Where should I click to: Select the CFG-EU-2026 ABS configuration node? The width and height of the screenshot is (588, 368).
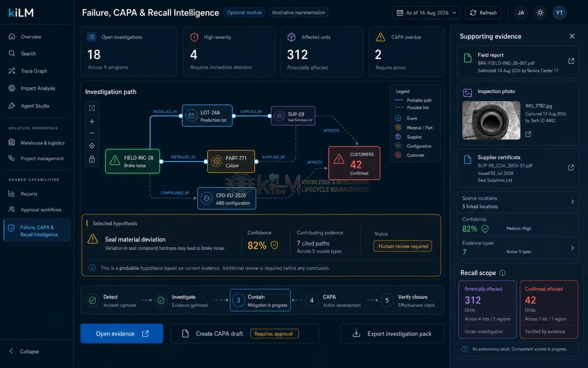pos(227,199)
